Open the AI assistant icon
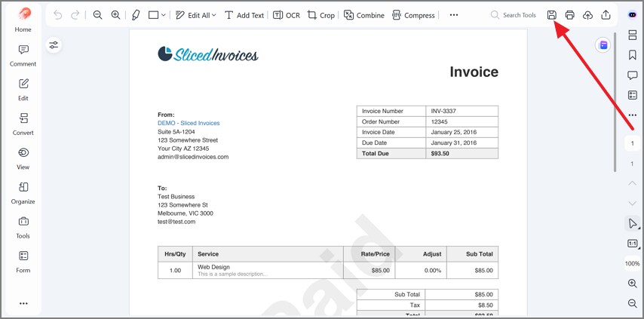 tap(633, 15)
